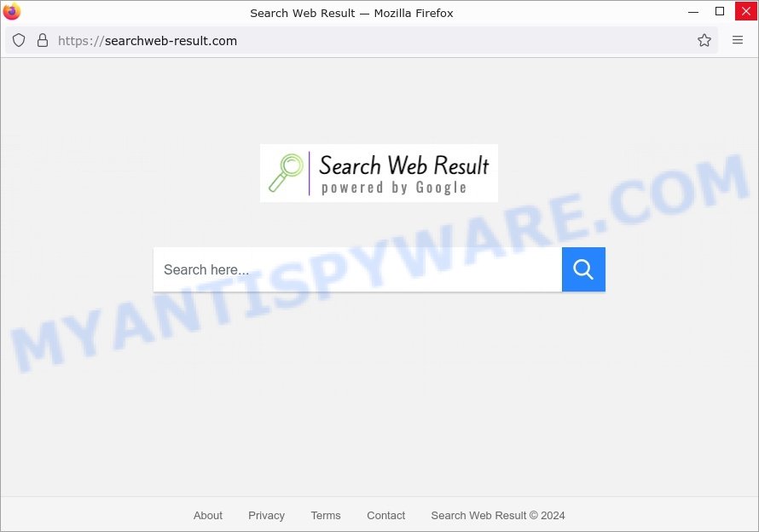Close the Firefox window

click(746, 11)
